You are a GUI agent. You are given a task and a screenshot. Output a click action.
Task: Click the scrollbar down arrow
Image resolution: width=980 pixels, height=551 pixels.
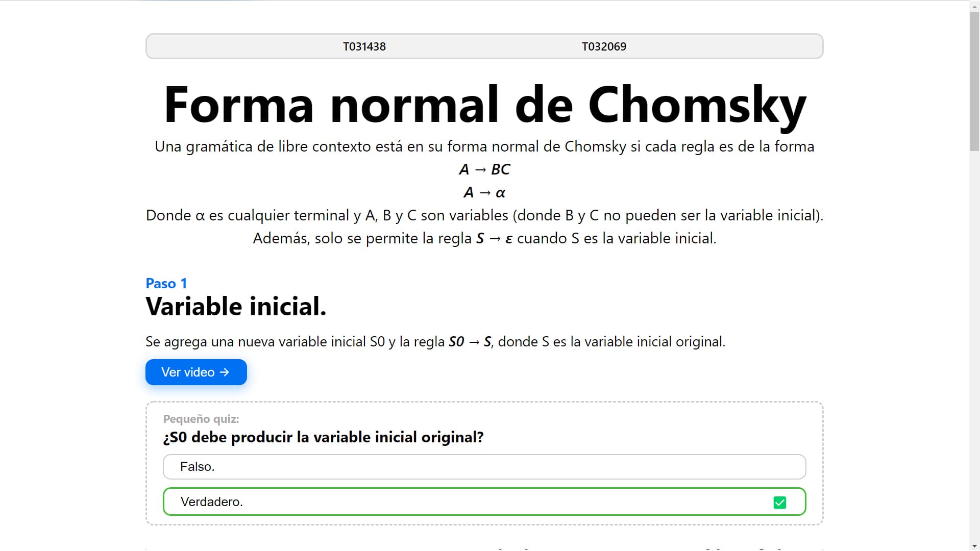click(974, 545)
